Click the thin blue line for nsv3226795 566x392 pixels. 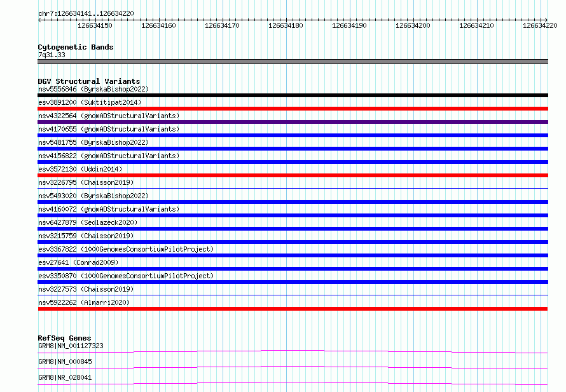[293, 188]
